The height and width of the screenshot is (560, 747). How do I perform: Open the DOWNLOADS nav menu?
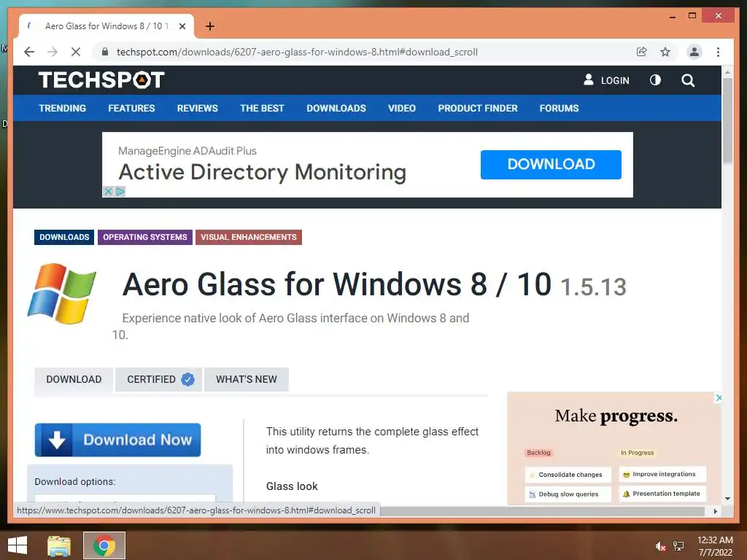pyautogui.click(x=336, y=108)
